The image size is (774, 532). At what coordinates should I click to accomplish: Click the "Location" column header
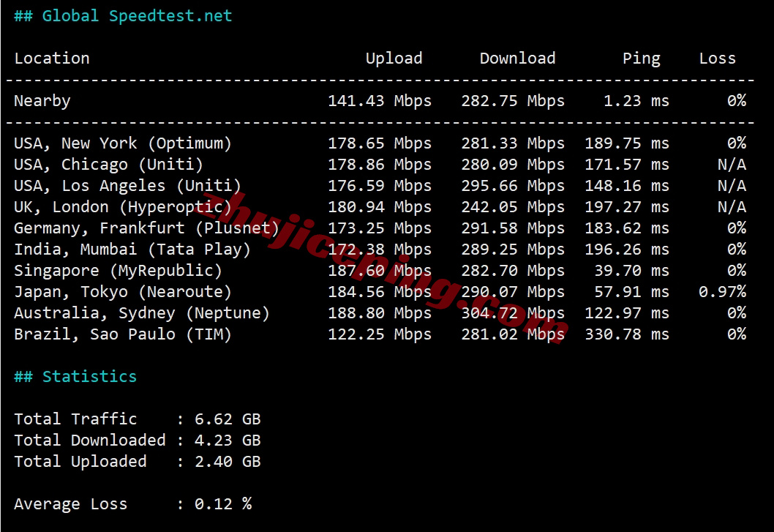(51, 58)
